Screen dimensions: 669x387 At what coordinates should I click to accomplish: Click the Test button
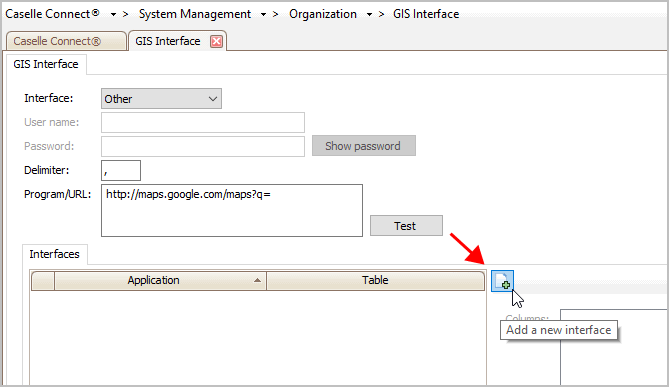pos(406,225)
